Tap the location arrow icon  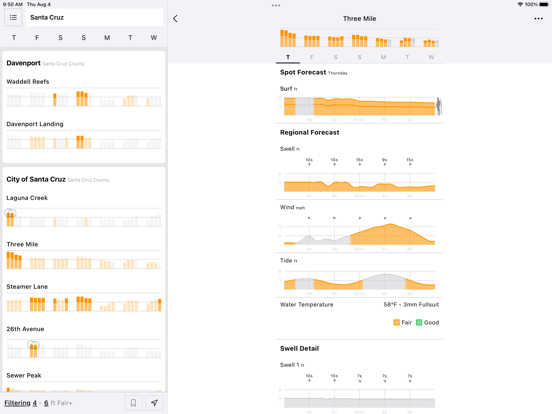[x=154, y=403]
